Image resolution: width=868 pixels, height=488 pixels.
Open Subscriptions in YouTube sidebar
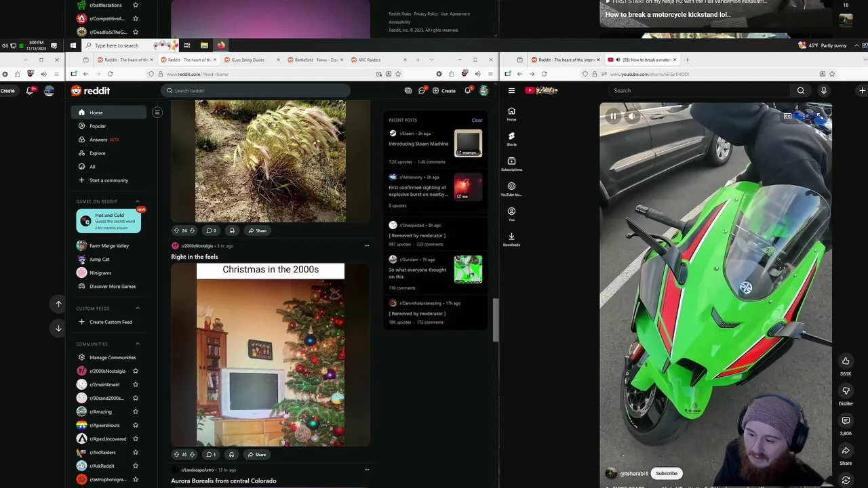point(511,163)
